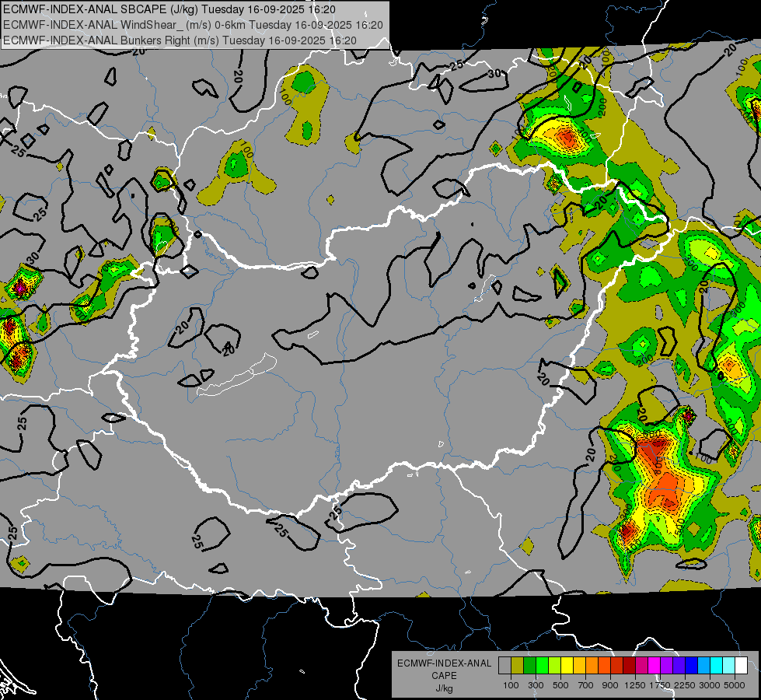Click the 100 label under the legend
Viewport: 761px width, 700px height.
coord(511,685)
